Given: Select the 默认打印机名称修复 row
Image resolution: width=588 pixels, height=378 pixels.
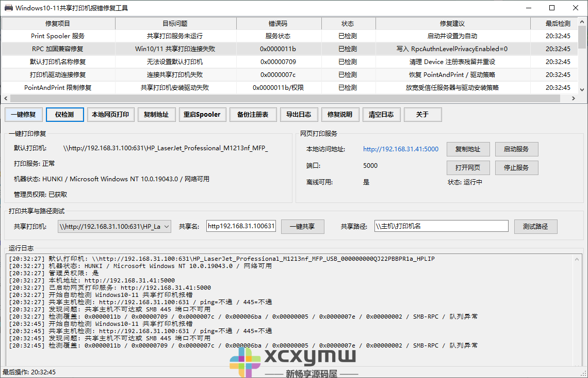Looking at the screenshot, I should pyautogui.click(x=289, y=61).
